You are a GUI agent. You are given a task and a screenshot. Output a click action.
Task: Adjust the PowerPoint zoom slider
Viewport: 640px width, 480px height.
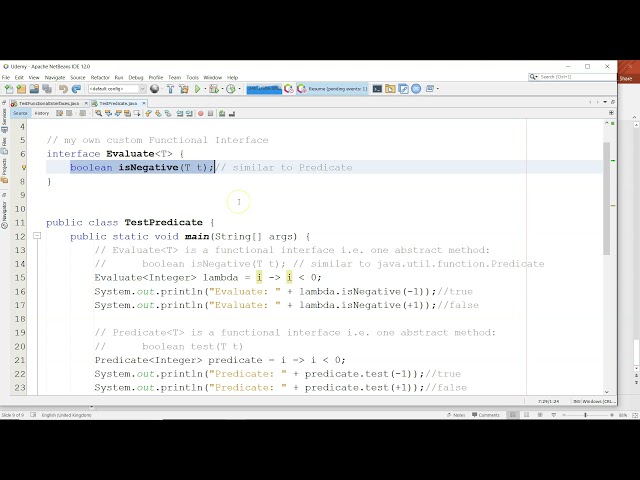click(585, 415)
